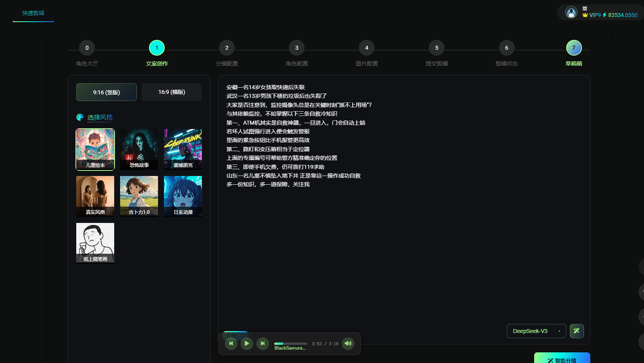Image resolution: width=644 pixels, height=363 pixels.
Task: Click the 选择风格 link heading
Action: pyautogui.click(x=100, y=117)
